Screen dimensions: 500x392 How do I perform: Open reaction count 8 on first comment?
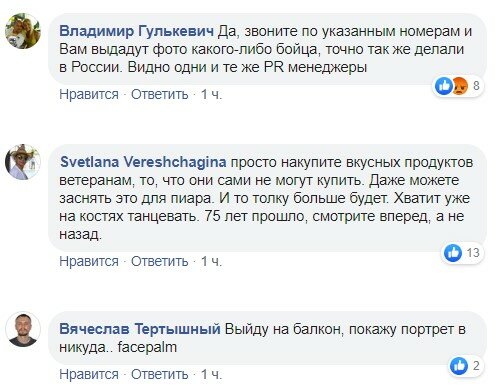point(476,86)
